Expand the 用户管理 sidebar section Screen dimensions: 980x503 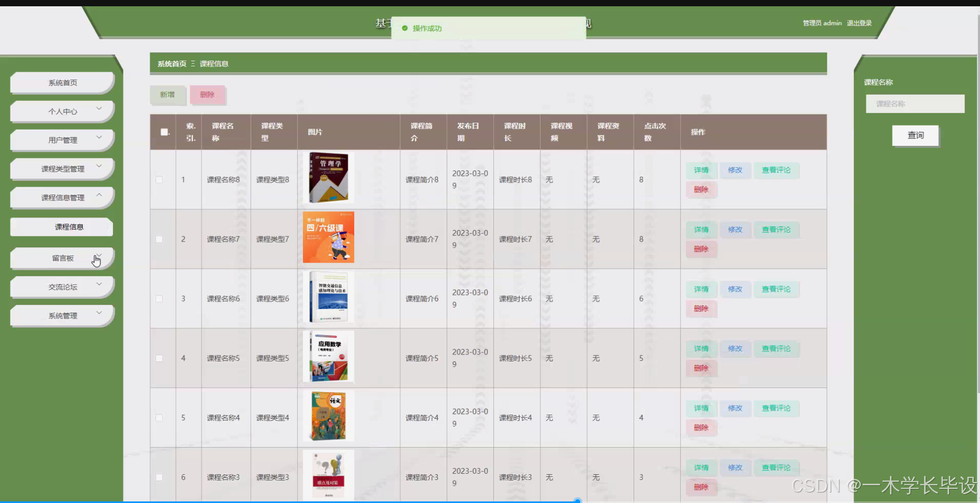click(62, 140)
